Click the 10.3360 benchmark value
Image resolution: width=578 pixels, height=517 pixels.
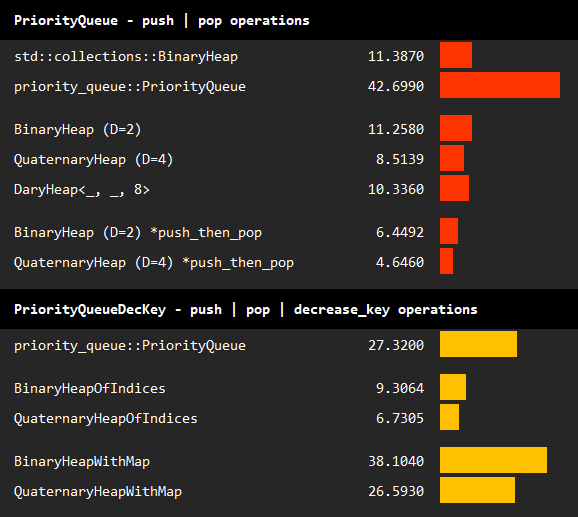tap(396, 189)
